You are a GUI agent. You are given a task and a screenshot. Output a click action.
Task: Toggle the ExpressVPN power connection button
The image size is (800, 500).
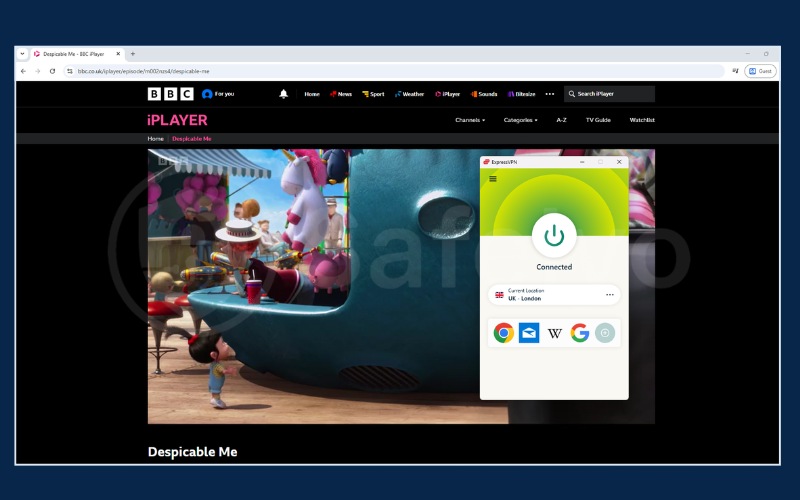[554, 236]
